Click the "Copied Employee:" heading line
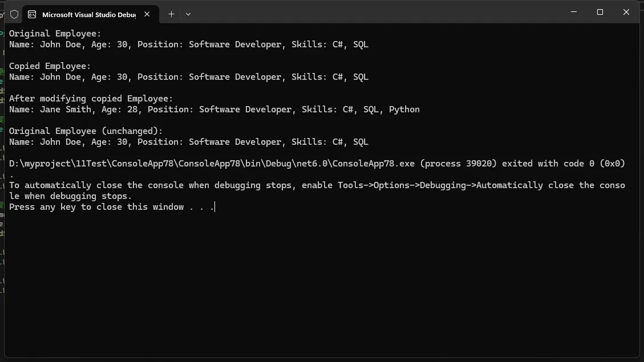The width and height of the screenshot is (644, 362). tap(50, 66)
